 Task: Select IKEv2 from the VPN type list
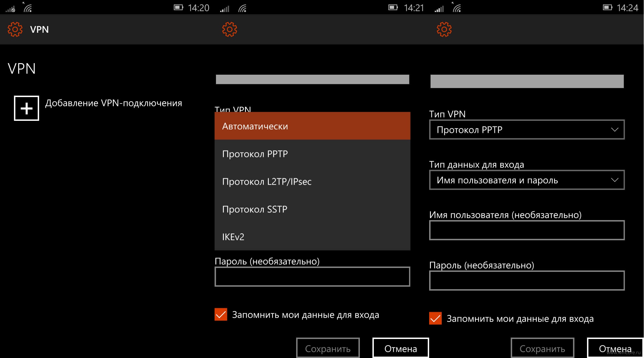pyautogui.click(x=312, y=237)
